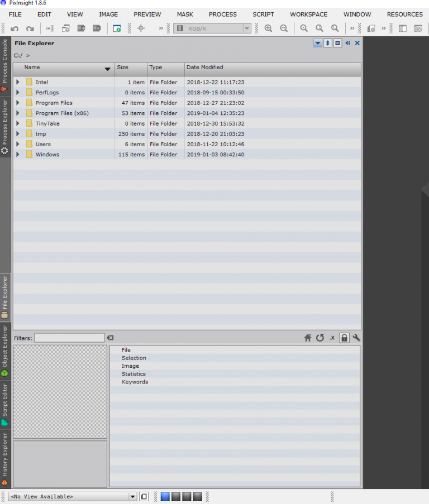Clear the Filters field with the erase icon
Image resolution: width=429 pixels, height=504 pixels.
coord(110,338)
